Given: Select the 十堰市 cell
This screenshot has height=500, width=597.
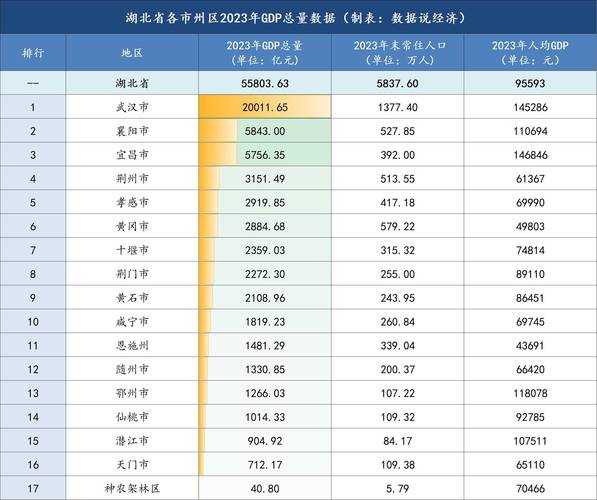Looking at the screenshot, I should (x=132, y=250).
